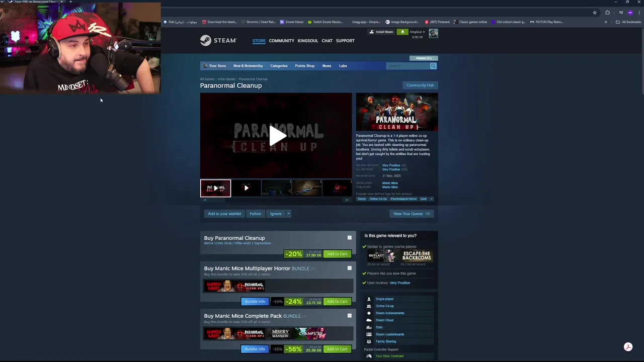This screenshot has height=362, width=644.
Task: Click the Steam Cloud icon
Action: pyautogui.click(x=369, y=320)
